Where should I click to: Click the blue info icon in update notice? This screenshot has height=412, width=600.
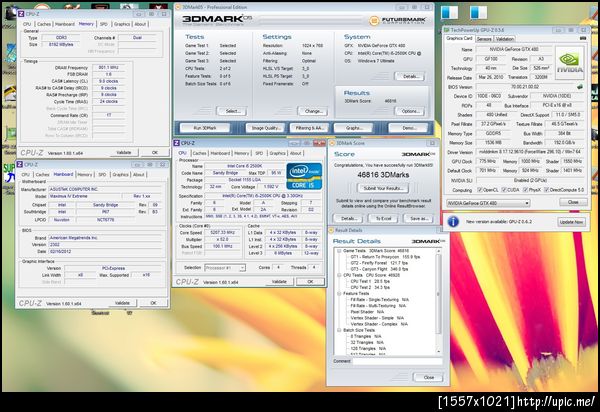pyautogui.click(x=451, y=221)
